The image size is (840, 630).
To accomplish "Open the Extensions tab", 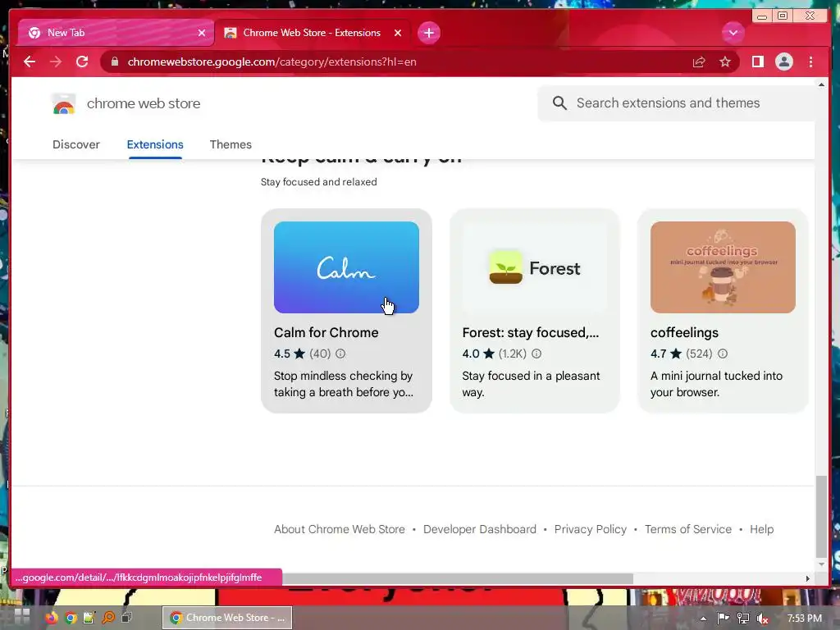I will (155, 144).
